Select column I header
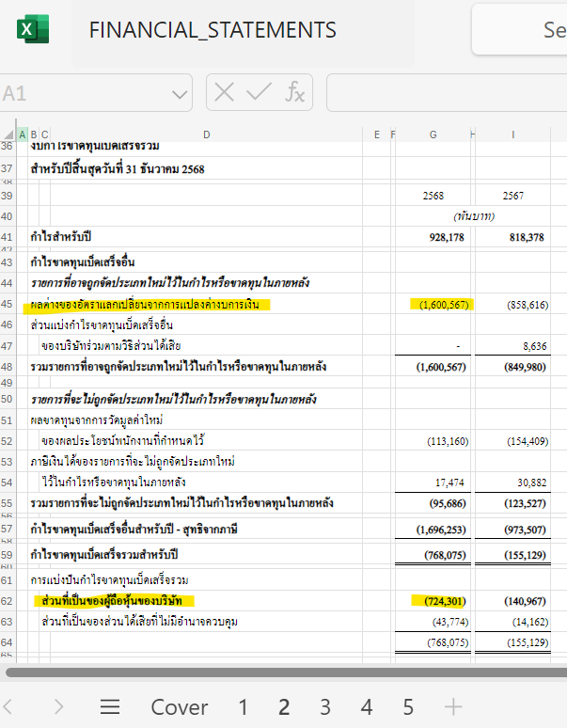Screen dimensions: 567x728 (x=512, y=135)
